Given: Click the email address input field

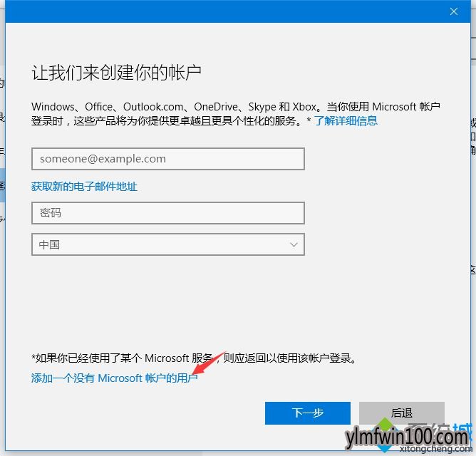Looking at the screenshot, I should pyautogui.click(x=168, y=159).
